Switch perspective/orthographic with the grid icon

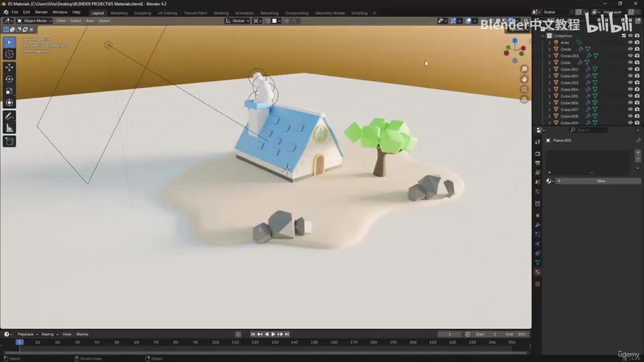(524, 100)
